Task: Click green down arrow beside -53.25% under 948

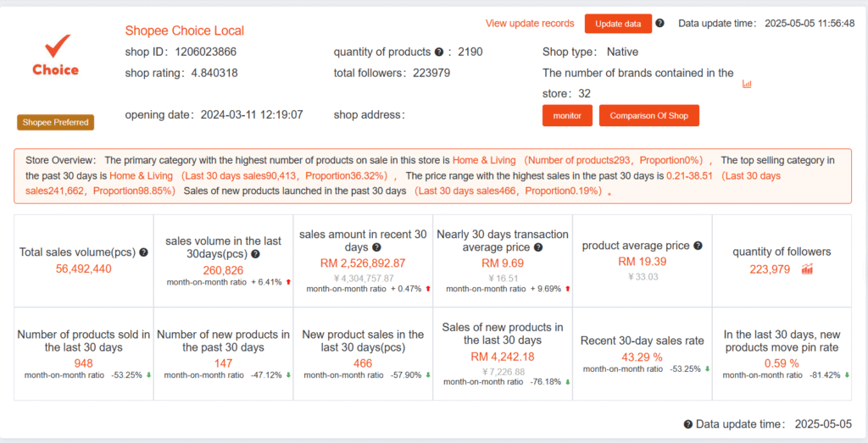Action: [x=148, y=375]
